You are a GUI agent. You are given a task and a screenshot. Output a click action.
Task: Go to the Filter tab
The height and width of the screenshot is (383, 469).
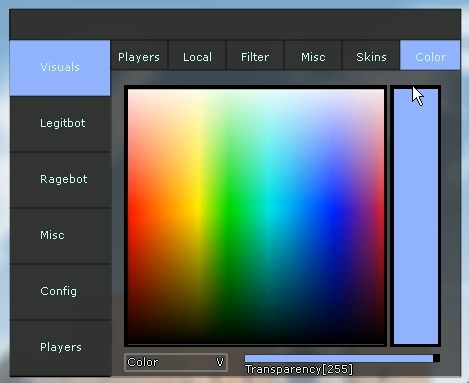(255, 55)
